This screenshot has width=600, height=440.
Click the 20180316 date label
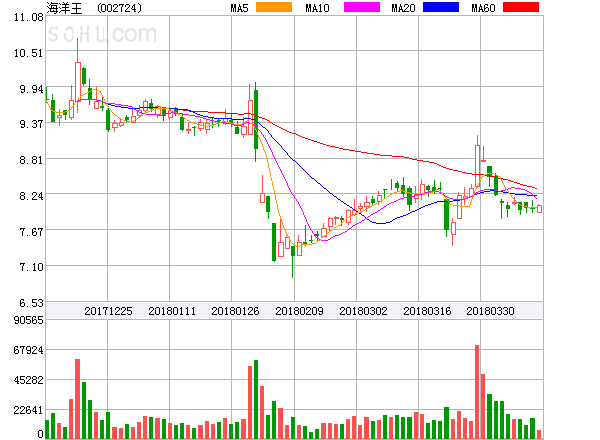(x=427, y=311)
